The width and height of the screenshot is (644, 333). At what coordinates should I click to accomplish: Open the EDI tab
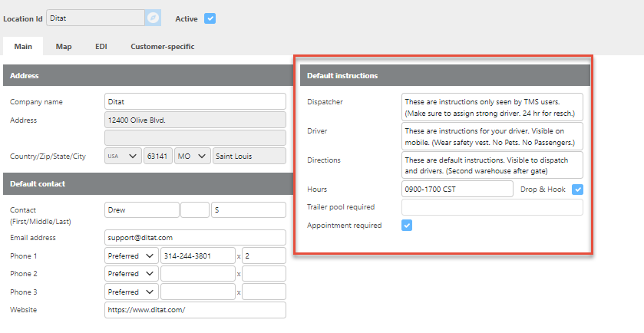tap(101, 47)
